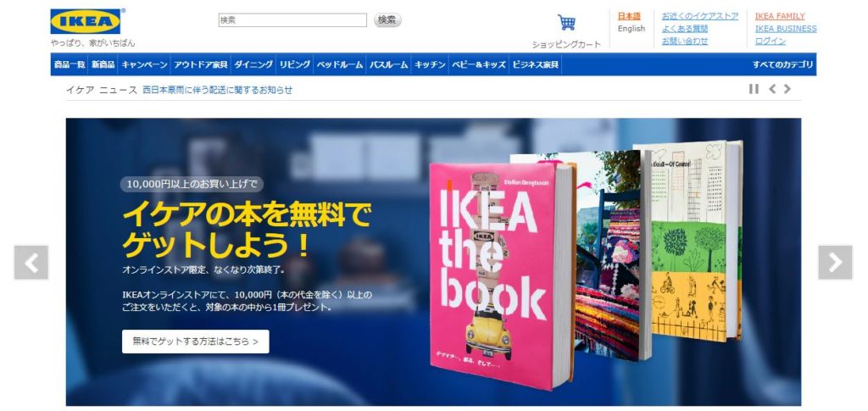This screenshot has width=868, height=411.
Task: Show previous news ticker item
Action: (772, 89)
